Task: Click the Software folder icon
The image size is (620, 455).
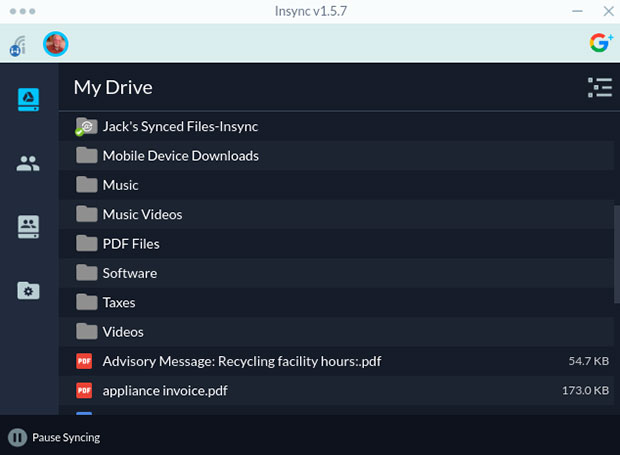Action: point(87,273)
